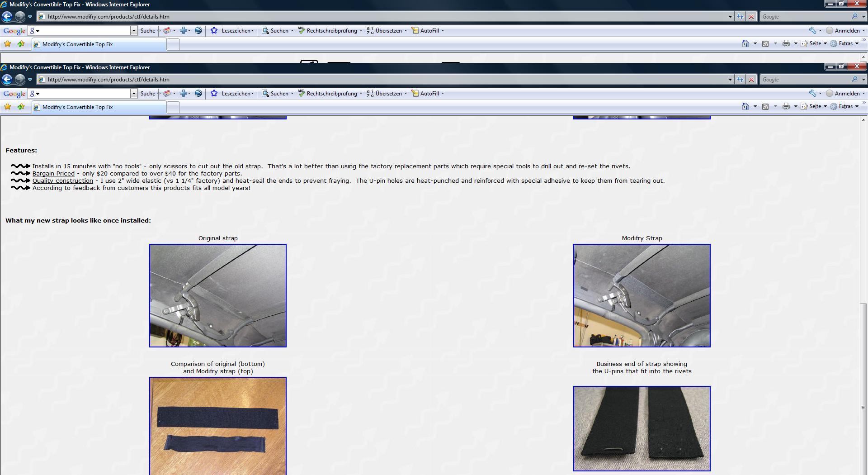This screenshot has height=475, width=868.
Task: Click the back window's address bar URL
Action: pos(108,17)
